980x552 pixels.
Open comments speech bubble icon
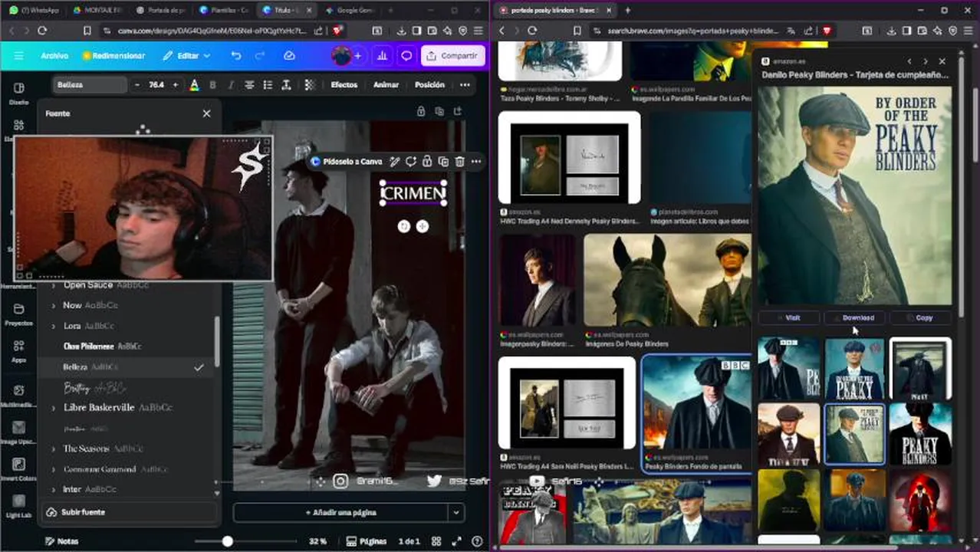(406, 56)
